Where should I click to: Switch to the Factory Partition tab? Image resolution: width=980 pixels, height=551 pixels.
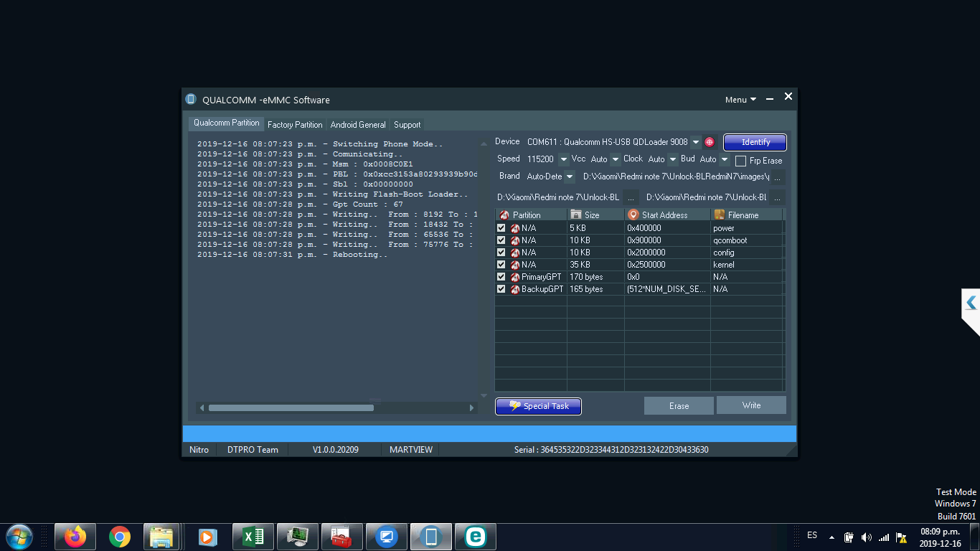295,125
